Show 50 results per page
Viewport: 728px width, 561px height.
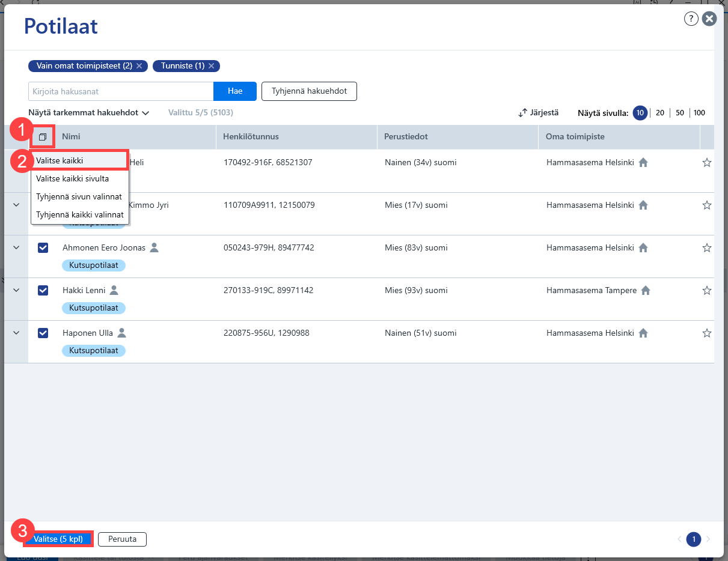click(x=680, y=113)
